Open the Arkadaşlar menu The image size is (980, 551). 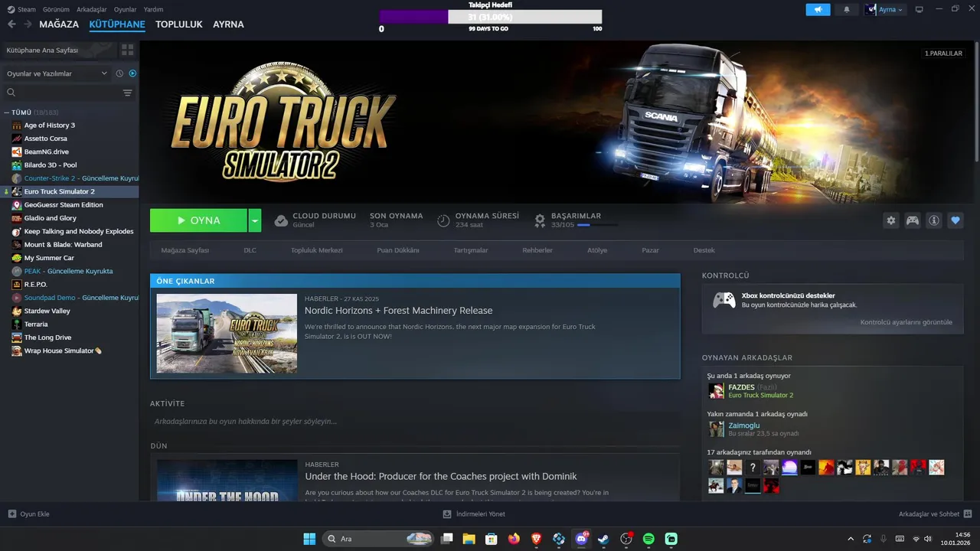[92, 10]
